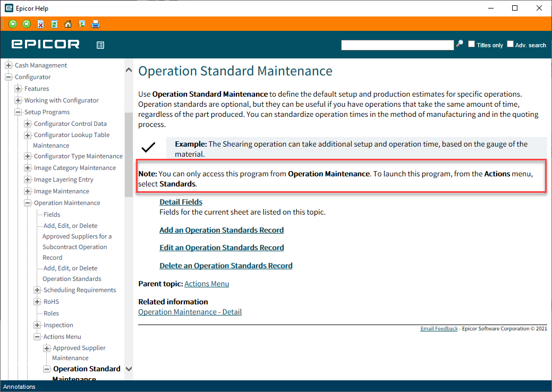Expand Working with Configurator node
The image size is (552, 392).
[18, 100]
